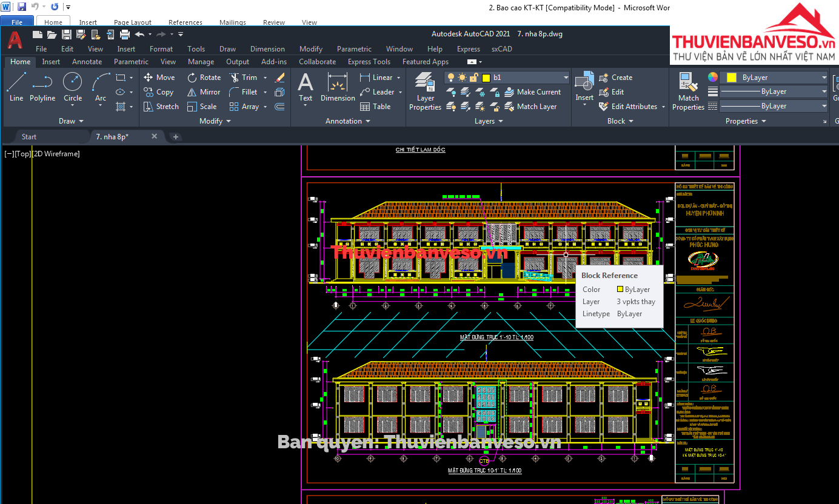Add a new drawing tab with plus

click(176, 137)
